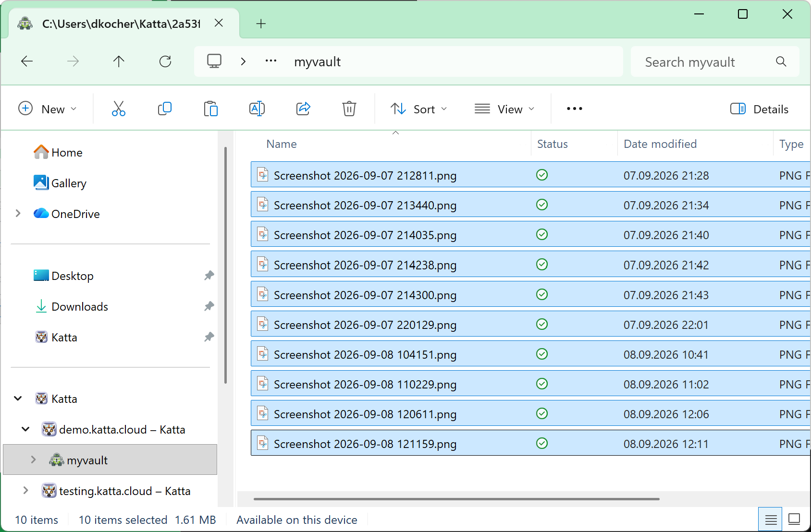Refresh the myvault folder
The image size is (811, 532).
[x=165, y=61]
